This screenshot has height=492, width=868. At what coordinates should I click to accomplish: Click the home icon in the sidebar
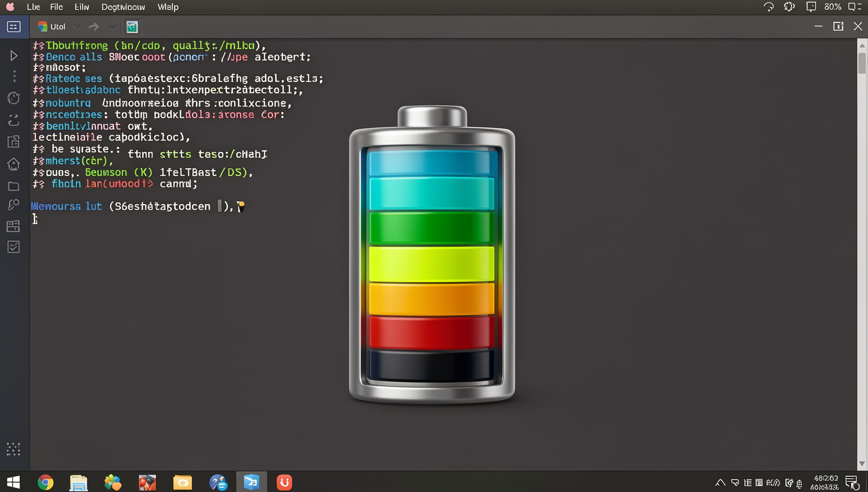(14, 163)
